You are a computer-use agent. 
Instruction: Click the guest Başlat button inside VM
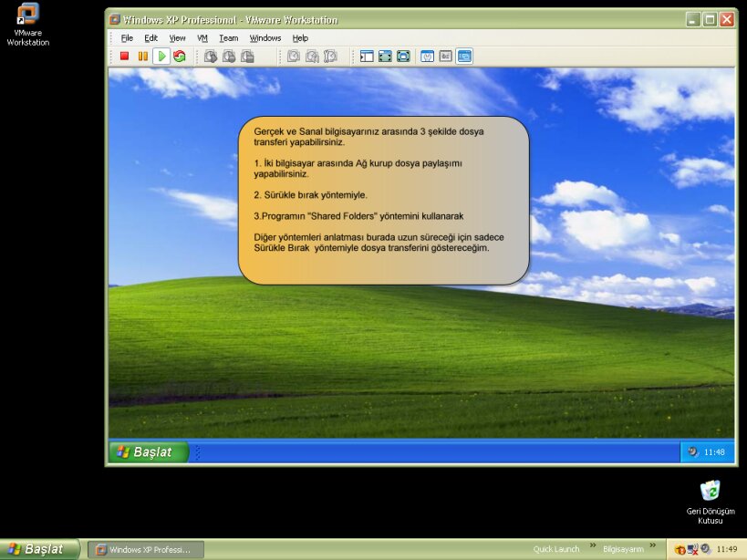coord(149,451)
